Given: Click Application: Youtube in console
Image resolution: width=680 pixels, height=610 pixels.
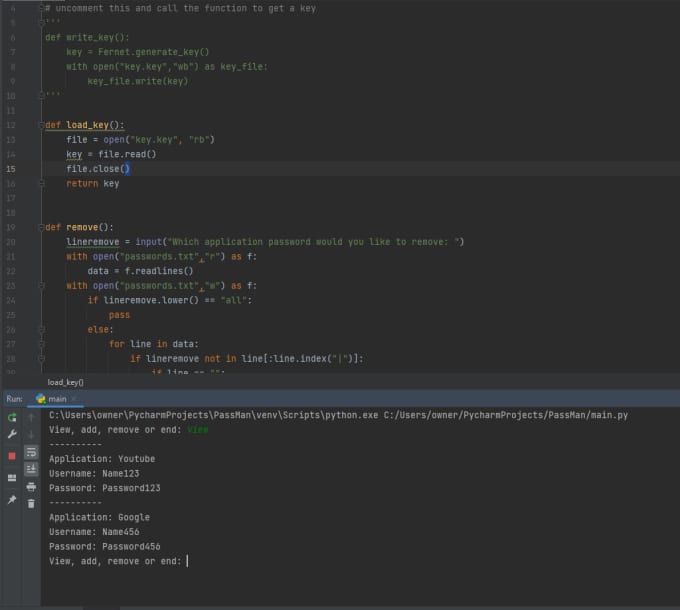Looking at the screenshot, I should [x=102, y=459].
